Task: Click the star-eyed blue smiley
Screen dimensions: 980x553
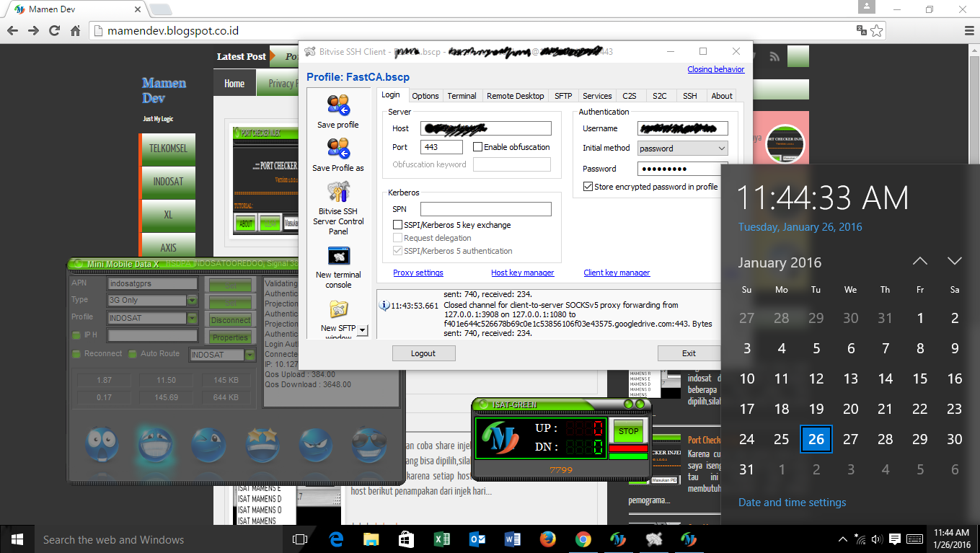Action: click(262, 445)
